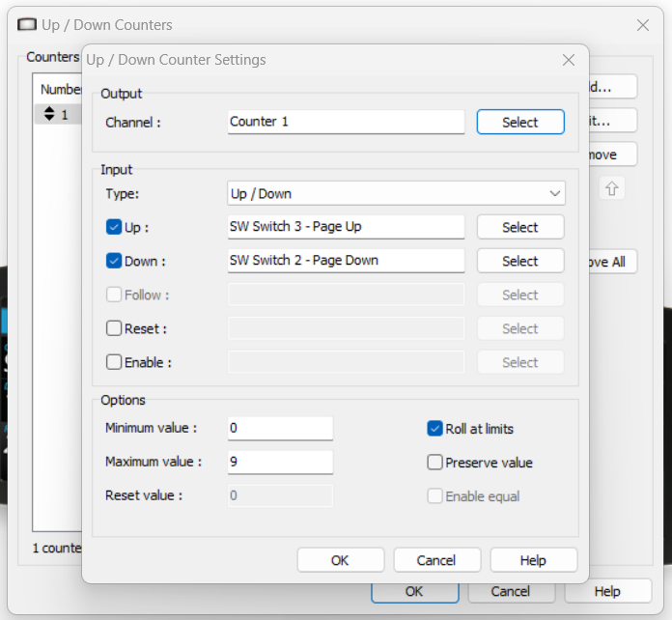Screen dimensions: 672x620
Task: Enable the Reset input checkbox
Action: pos(114,328)
